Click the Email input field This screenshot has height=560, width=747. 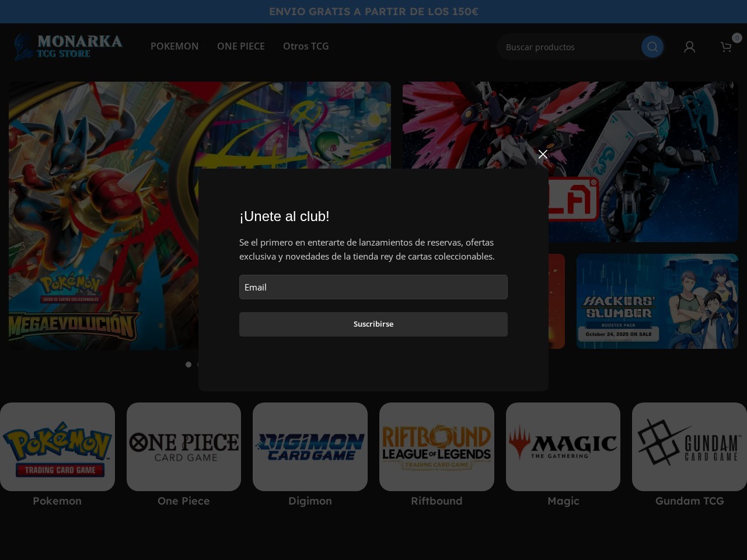click(x=373, y=287)
